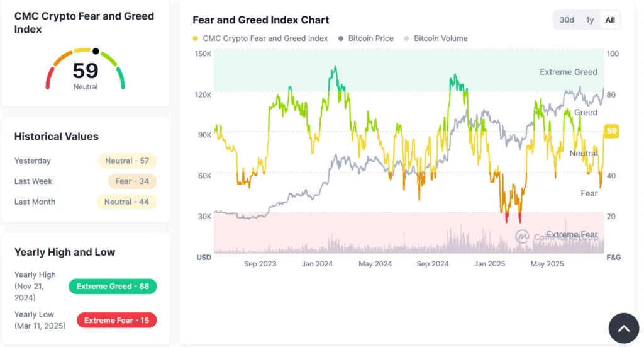Click the yellow dot beside Fear and Greed legend
Viewport: 644px width, 347px height.
tap(196, 38)
